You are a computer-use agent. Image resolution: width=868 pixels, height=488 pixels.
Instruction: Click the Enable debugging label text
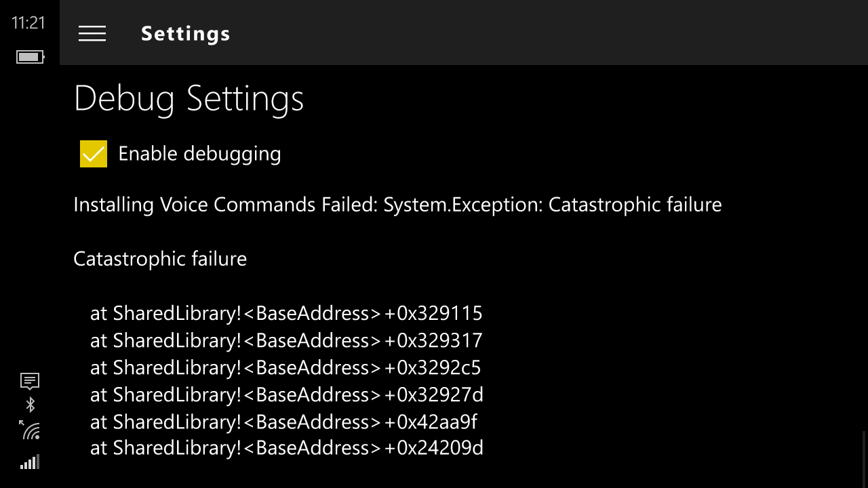[x=200, y=154]
